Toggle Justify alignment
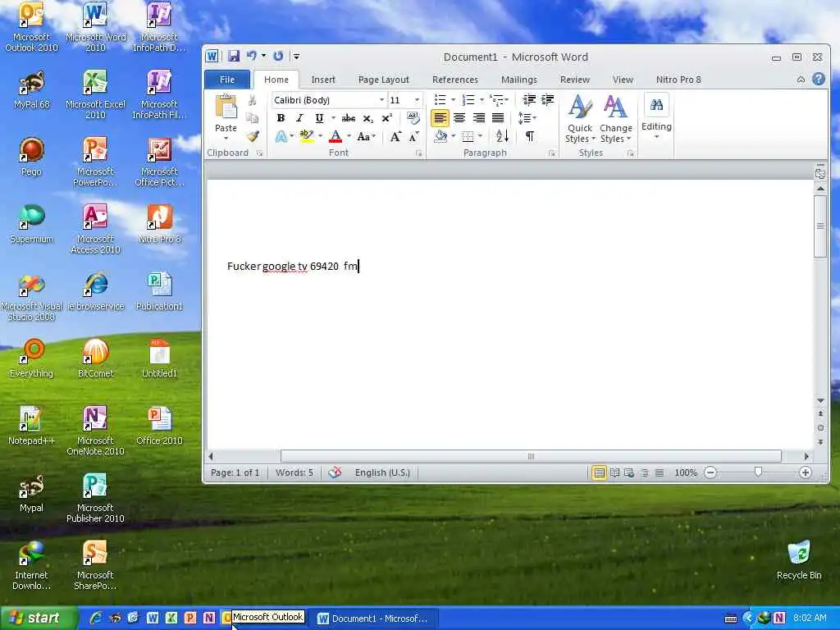The image size is (840, 630). click(x=498, y=118)
